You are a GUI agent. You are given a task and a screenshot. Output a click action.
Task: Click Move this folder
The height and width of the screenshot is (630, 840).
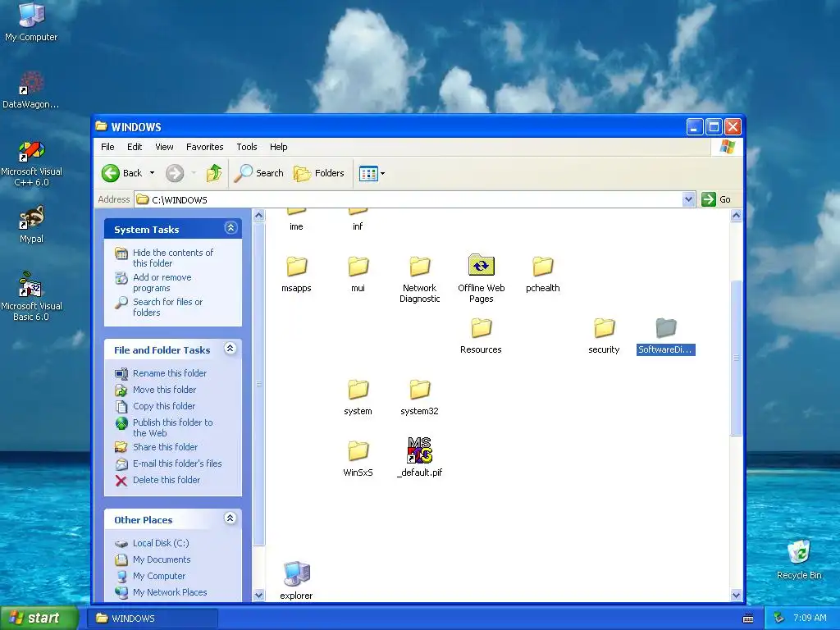[155, 390]
